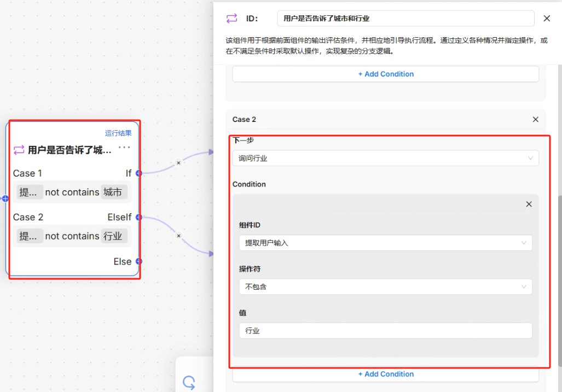Expand the 组件ID dropdown showing 提取用户输入
562x392 pixels.
tap(385, 243)
